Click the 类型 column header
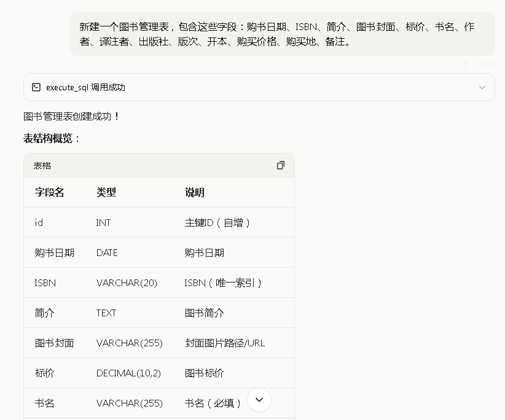 point(106,192)
